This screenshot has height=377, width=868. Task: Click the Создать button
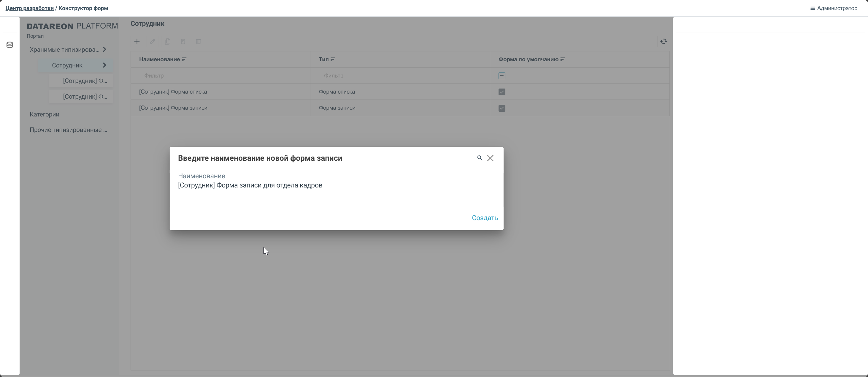point(485,218)
